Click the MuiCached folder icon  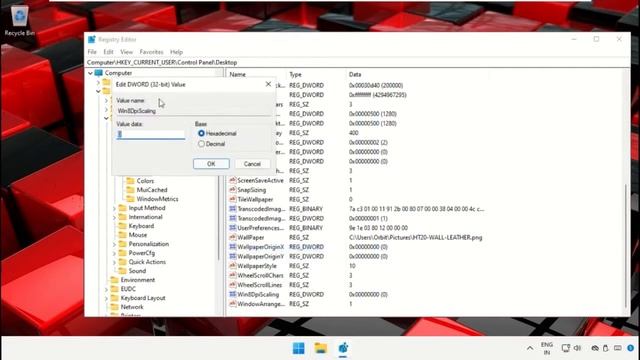pyautogui.click(x=130, y=190)
